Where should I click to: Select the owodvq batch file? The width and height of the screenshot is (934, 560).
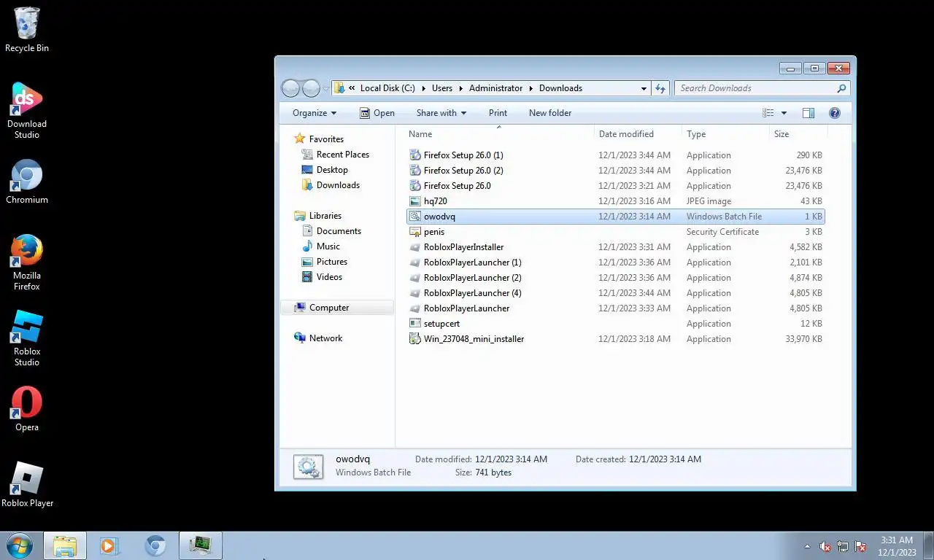[x=615, y=217]
